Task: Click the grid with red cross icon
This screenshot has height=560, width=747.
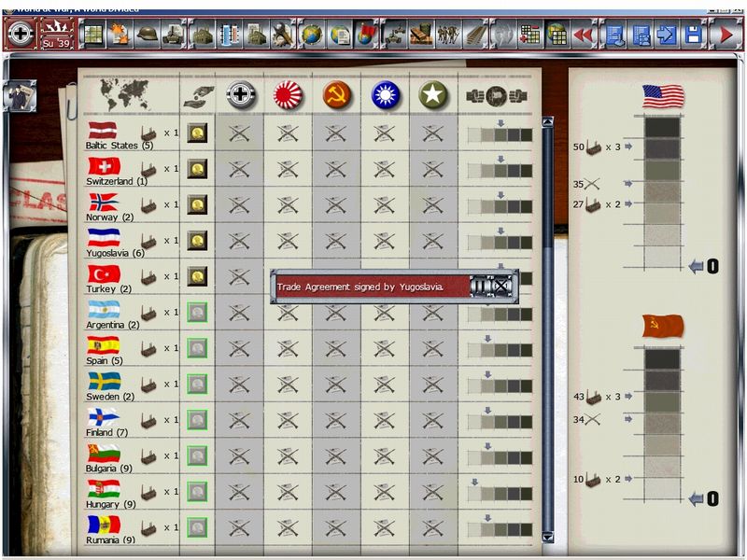Action: (x=529, y=35)
